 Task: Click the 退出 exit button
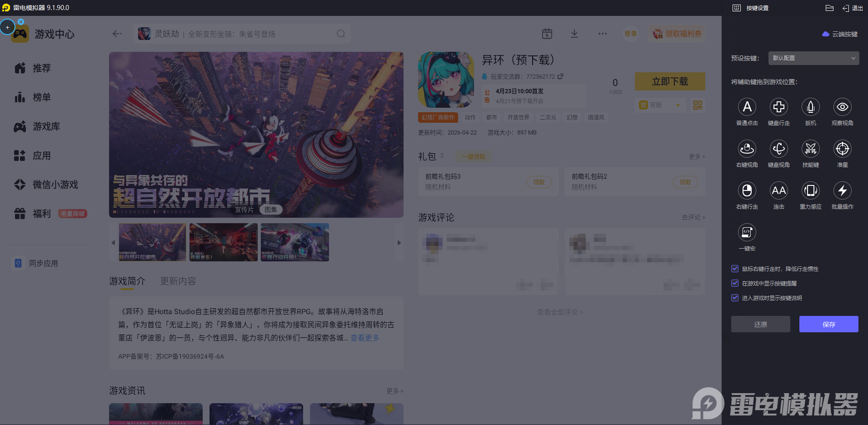[x=853, y=8]
